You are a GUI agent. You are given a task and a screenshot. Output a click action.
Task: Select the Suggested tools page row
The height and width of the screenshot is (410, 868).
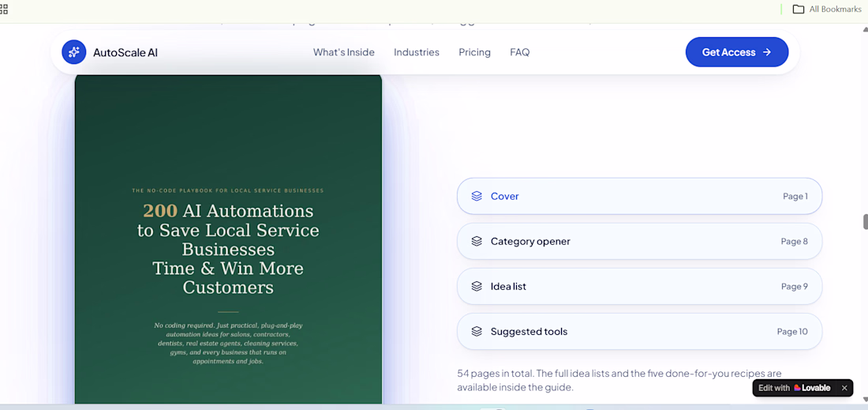[639, 331]
